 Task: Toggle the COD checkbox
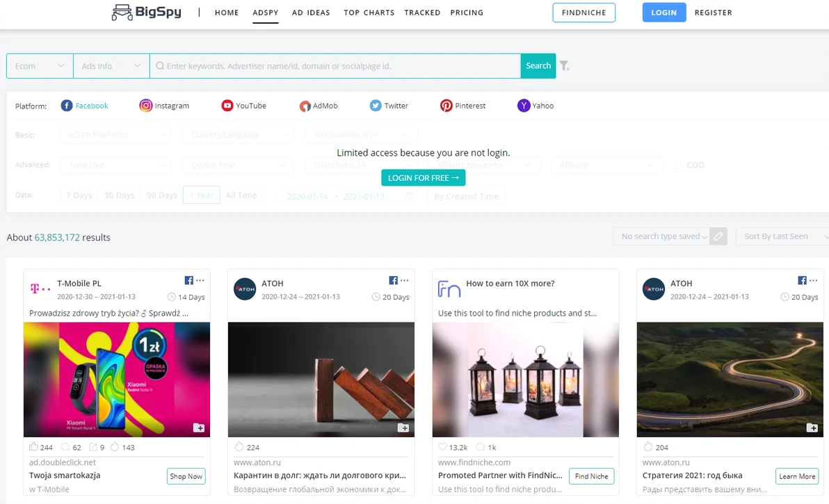[x=677, y=165]
